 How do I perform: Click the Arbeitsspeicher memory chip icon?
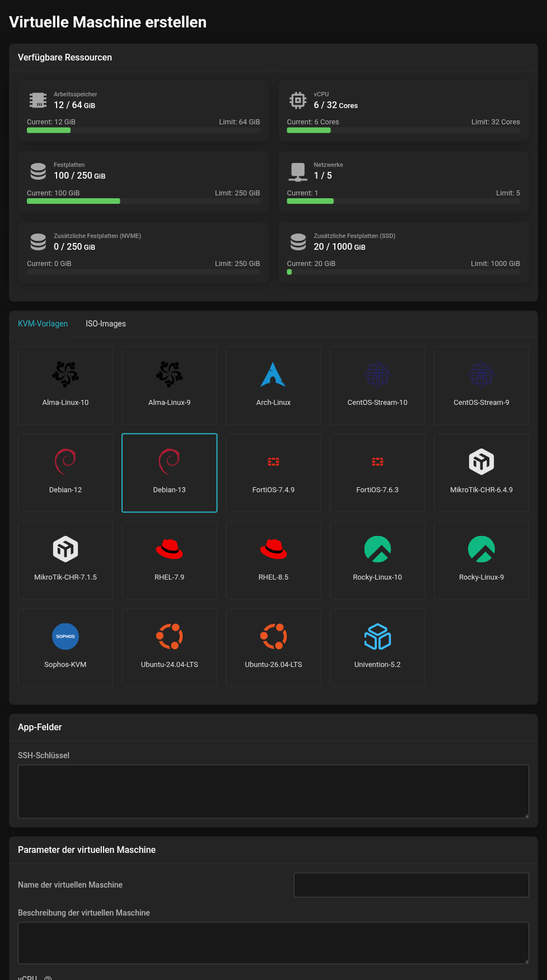click(x=38, y=100)
